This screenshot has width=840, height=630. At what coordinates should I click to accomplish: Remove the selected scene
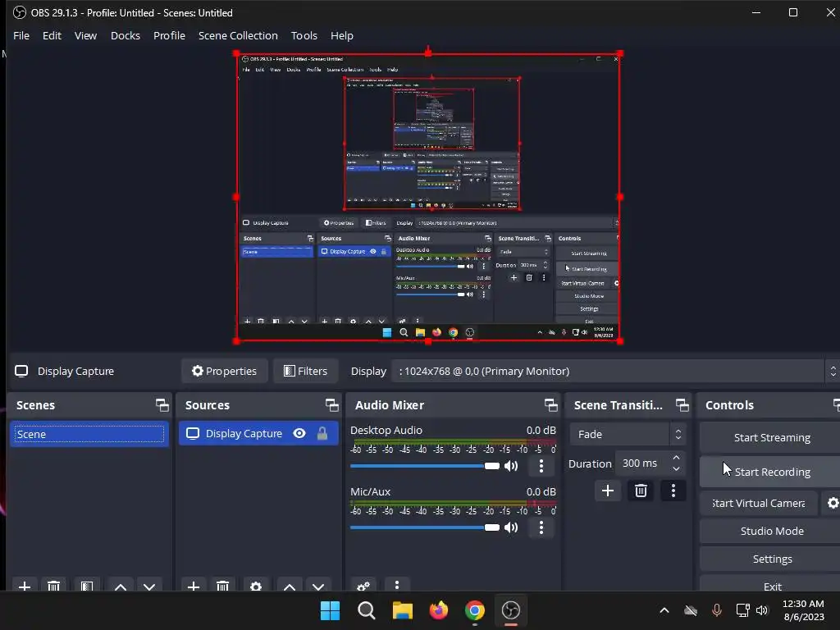(x=53, y=586)
